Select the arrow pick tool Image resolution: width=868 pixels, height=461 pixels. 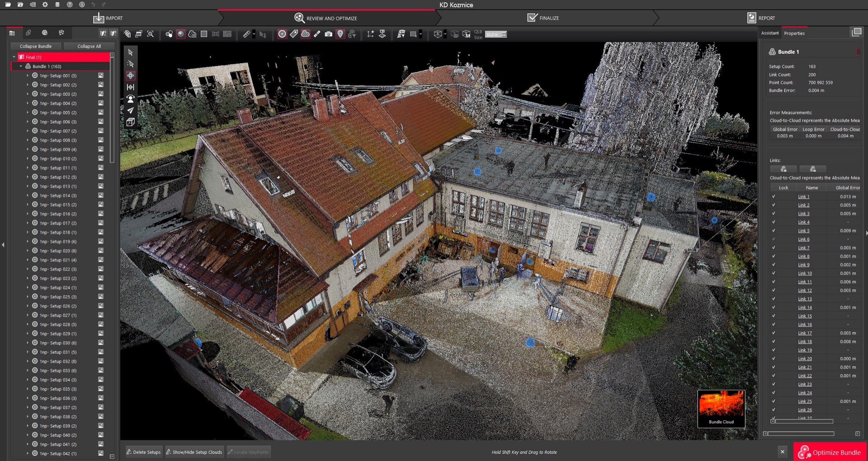tap(131, 52)
